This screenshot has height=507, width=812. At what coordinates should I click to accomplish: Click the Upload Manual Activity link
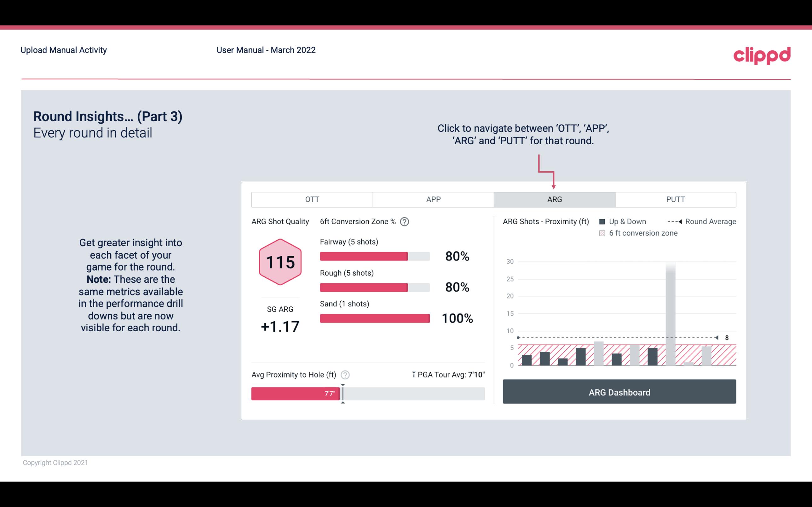coord(63,50)
